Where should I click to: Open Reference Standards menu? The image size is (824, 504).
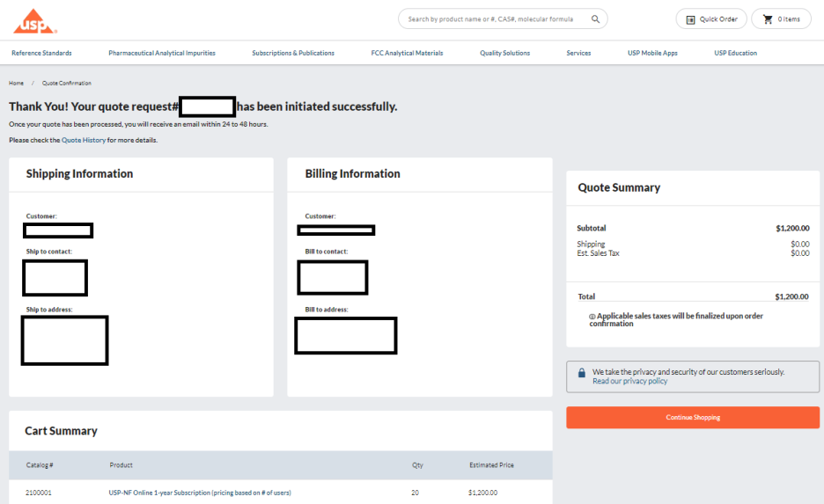[41, 53]
